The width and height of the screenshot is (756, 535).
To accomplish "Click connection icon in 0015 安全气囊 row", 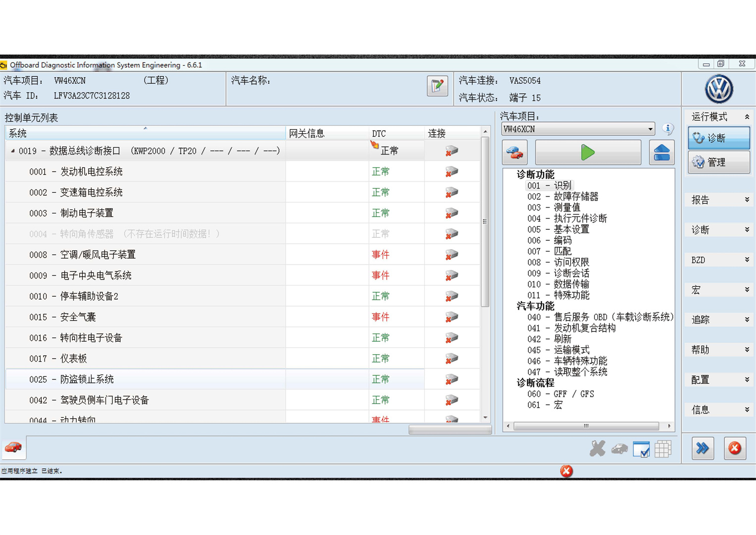I will click(452, 318).
